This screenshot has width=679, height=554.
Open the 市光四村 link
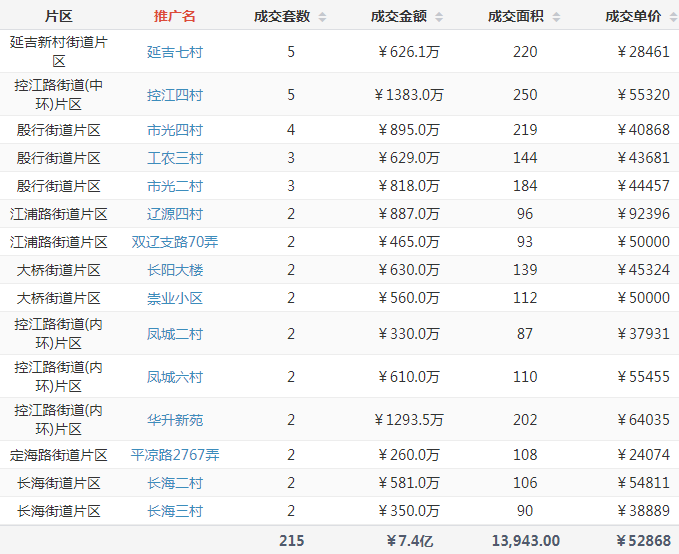175,130
